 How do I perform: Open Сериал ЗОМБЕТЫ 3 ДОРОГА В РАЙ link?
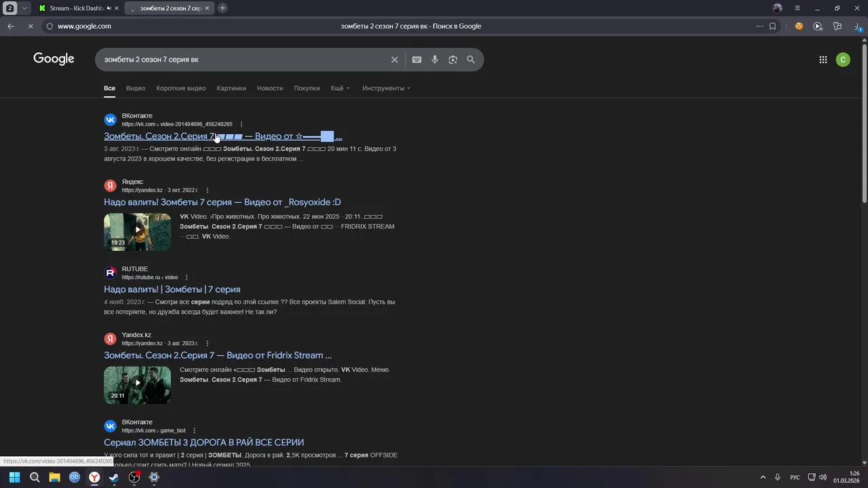tap(203, 443)
